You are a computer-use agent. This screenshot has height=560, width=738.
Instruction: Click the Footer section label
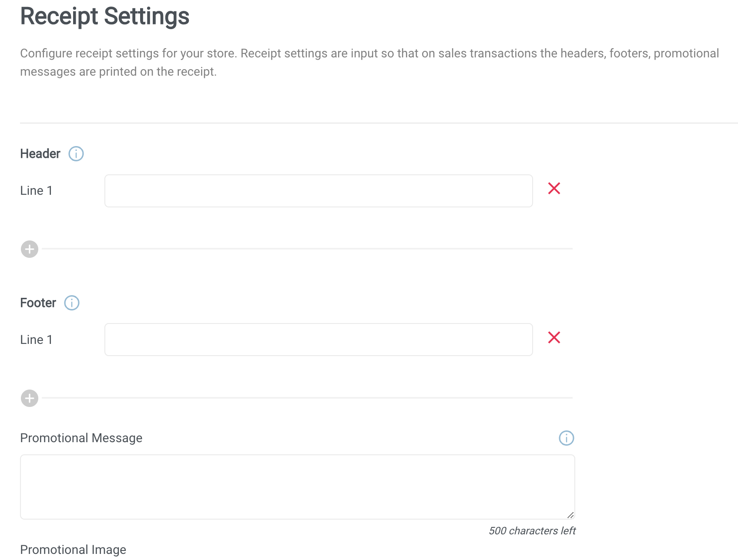[38, 303]
